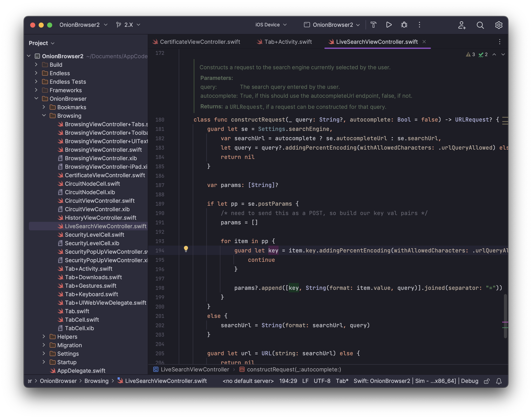The width and height of the screenshot is (532, 419).
Task: Open the search icon in toolbar
Action: click(481, 25)
